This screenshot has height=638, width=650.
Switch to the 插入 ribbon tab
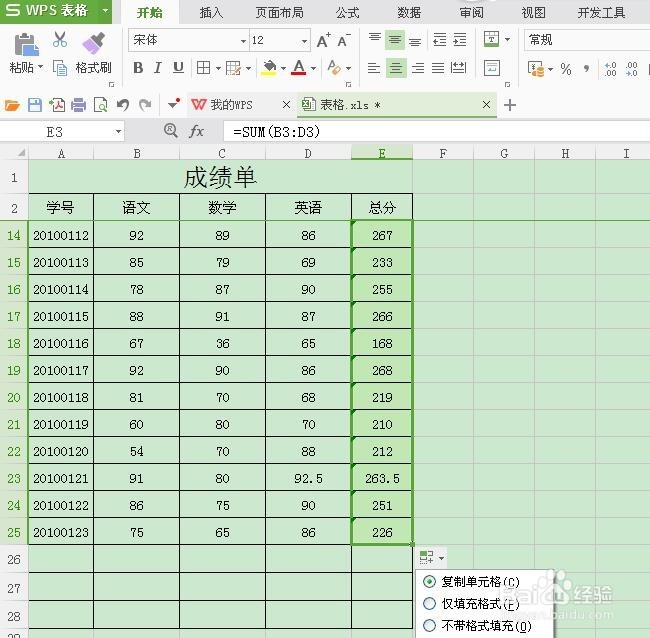click(211, 13)
